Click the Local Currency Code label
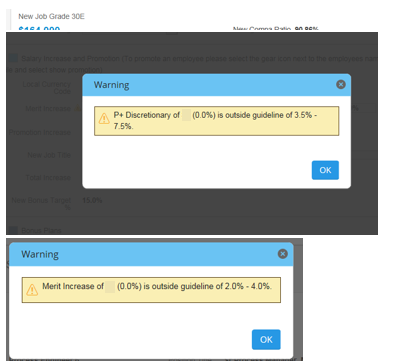396x364 pixels. point(47,88)
